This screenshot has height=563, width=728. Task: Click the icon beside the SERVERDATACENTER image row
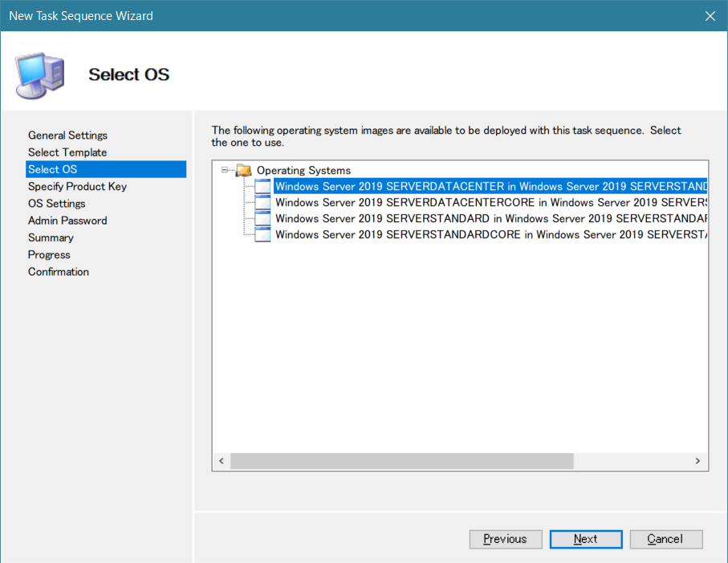(262, 186)
